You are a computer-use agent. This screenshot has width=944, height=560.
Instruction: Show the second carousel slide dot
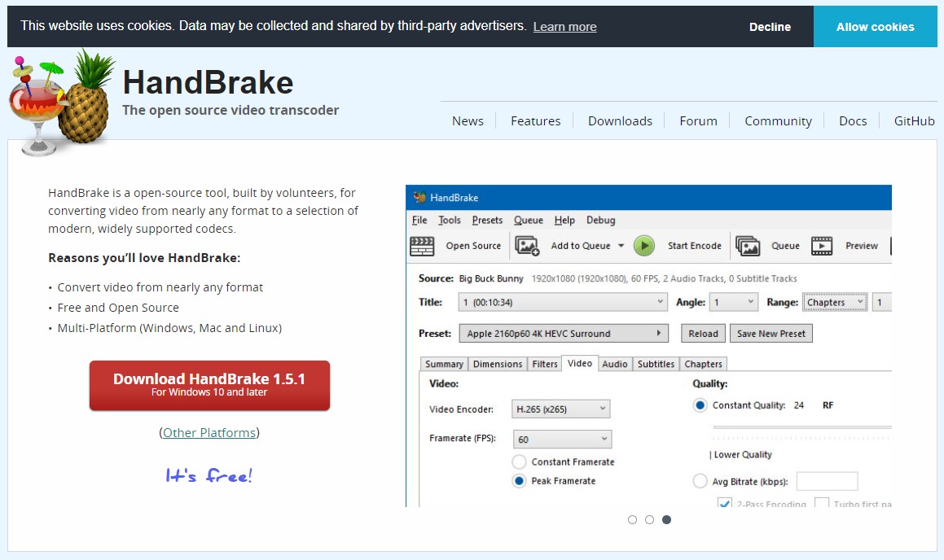[649, 519]
